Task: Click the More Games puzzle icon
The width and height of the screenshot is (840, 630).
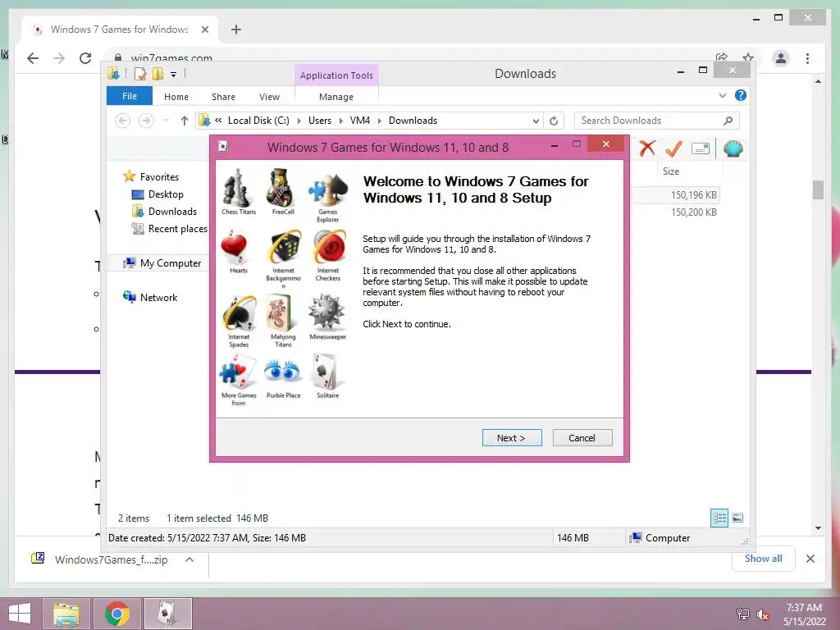Action: point(239,372)
